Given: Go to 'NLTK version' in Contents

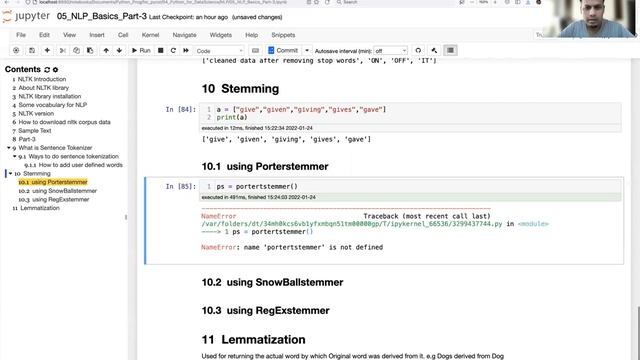Looking at the screenshot, I should coord(36,113).
